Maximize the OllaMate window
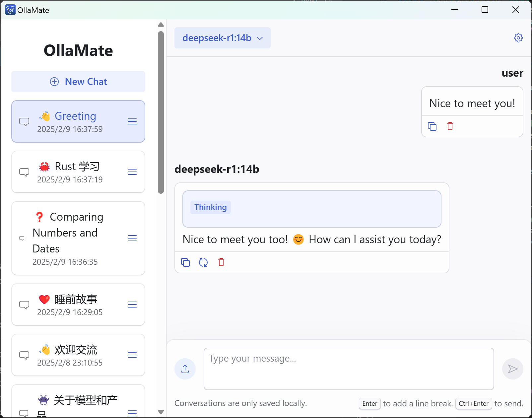Viewport: 532px width, 418px height. tap(485, 10)
